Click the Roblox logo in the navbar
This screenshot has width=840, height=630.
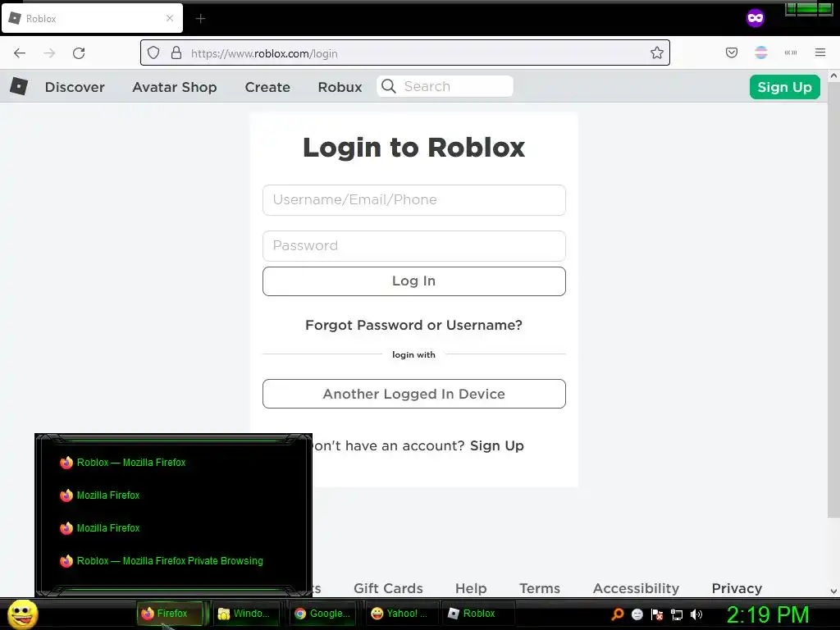click(19, 86)
